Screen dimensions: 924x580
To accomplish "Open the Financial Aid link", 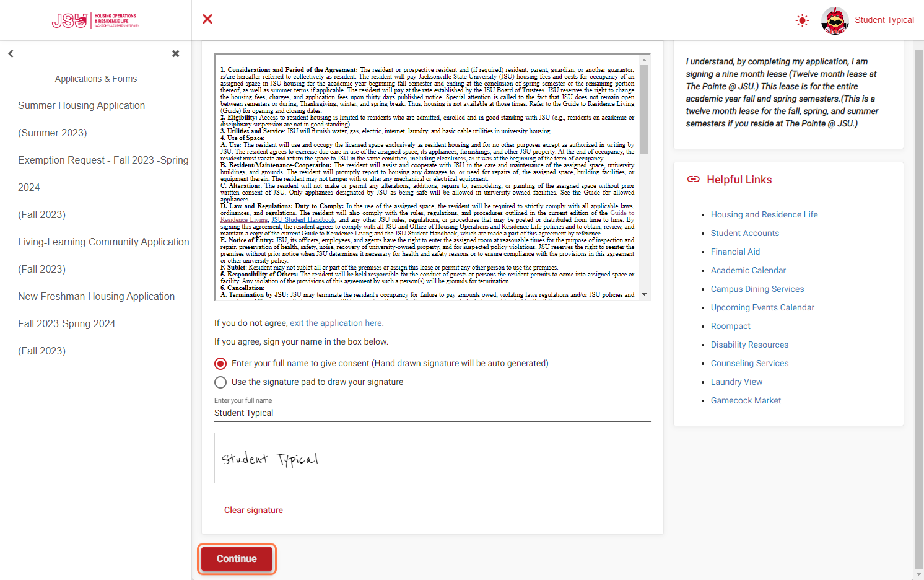I will (x=735, y=252).
